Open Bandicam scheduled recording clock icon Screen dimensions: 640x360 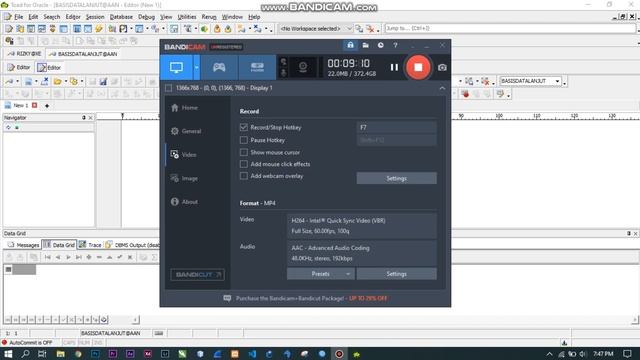pos(380,45)
